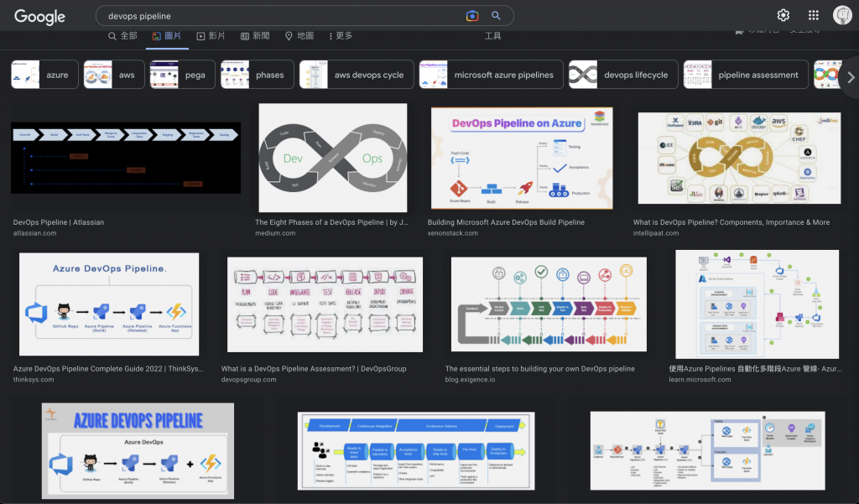Click 'What is a DevOps Pipeline Assessment?' title
The image size is (859, 504).
pos(314,369)
